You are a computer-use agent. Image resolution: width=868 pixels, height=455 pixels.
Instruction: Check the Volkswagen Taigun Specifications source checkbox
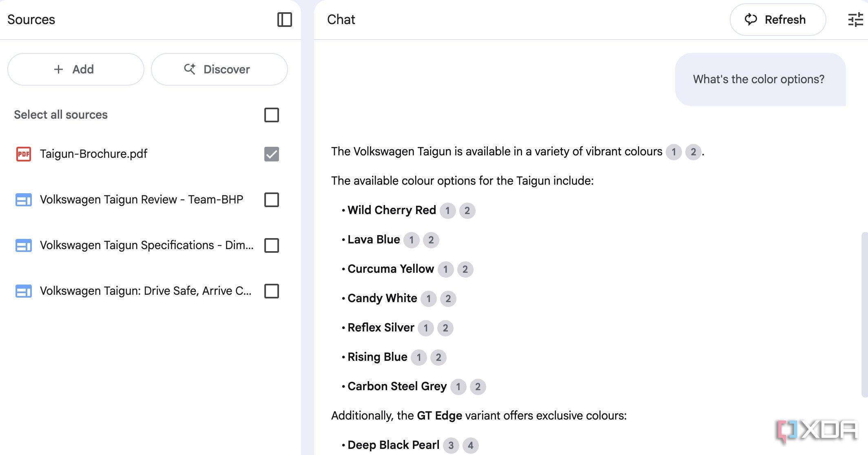click(x=272, y=245)
